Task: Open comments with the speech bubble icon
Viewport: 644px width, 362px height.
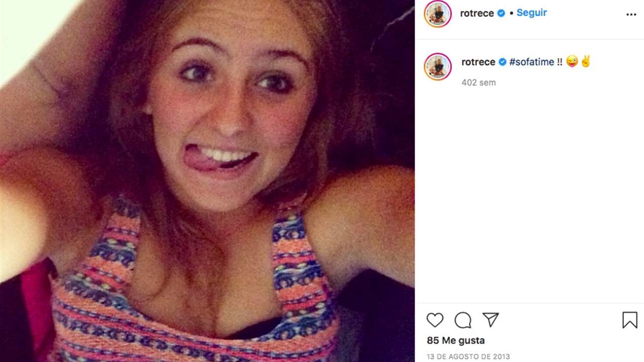Action: pos(463,320)
